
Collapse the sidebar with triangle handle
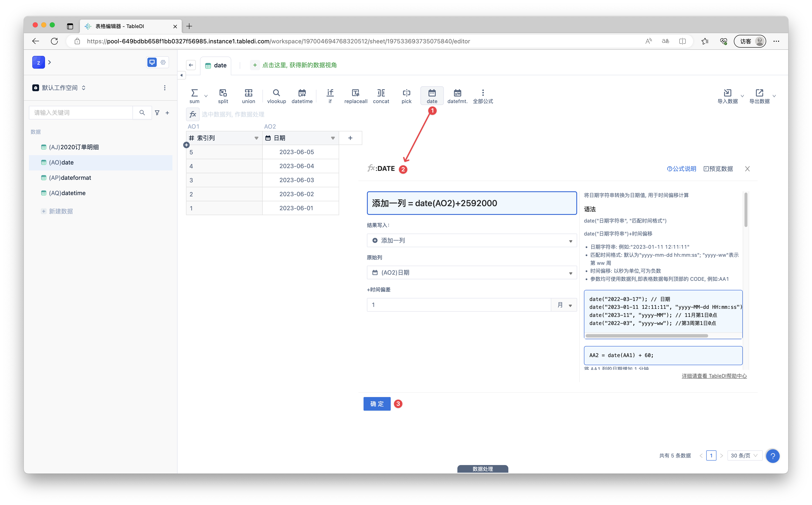(x=182, y=75)
